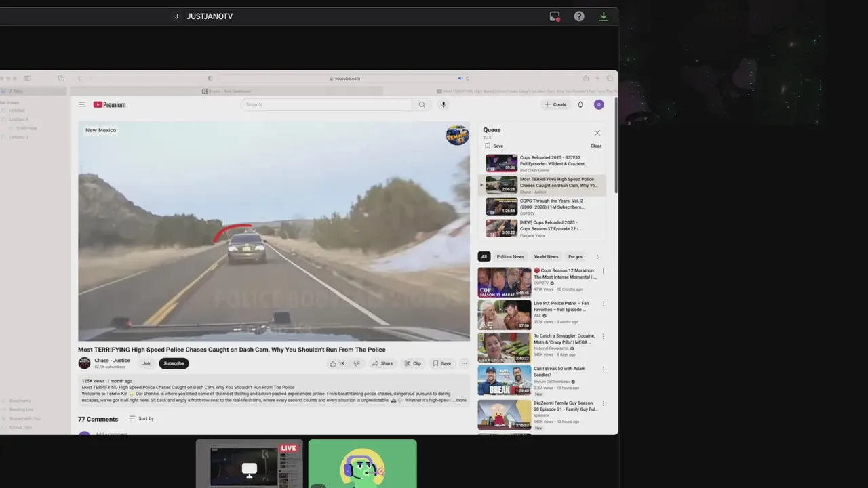Click Safari new tab group icon
Screen dimensions: 868x488
pyautogui.click(x=61, y=79)
